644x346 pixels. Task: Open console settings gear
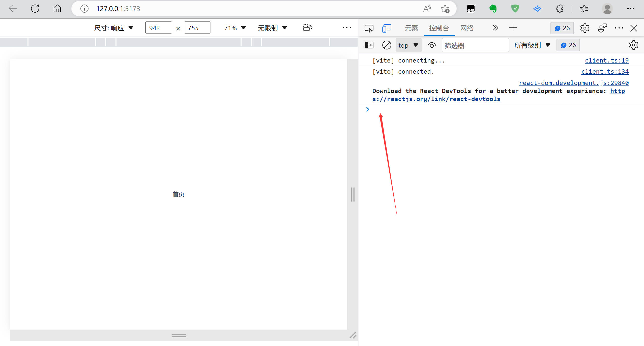tap(633, 45)
